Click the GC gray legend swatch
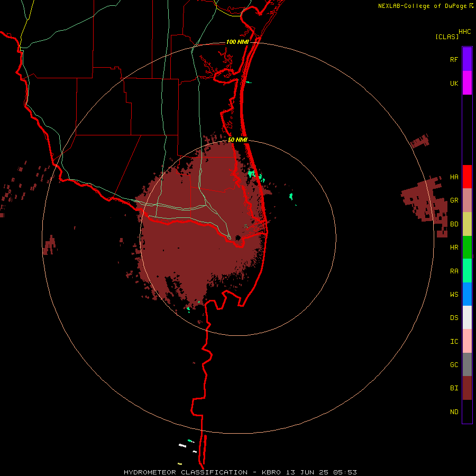This screenshot has height=476, width=476. [467, 364]
